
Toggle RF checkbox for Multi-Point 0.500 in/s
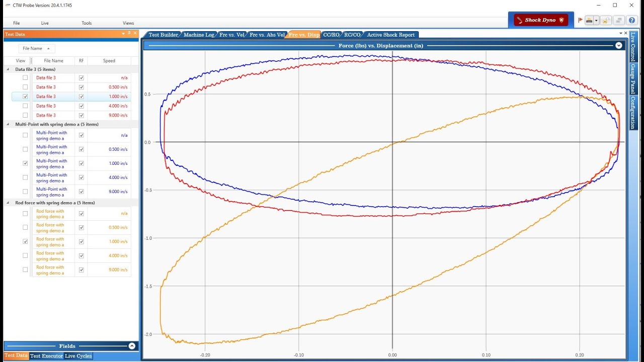click(x=81, y=149)
